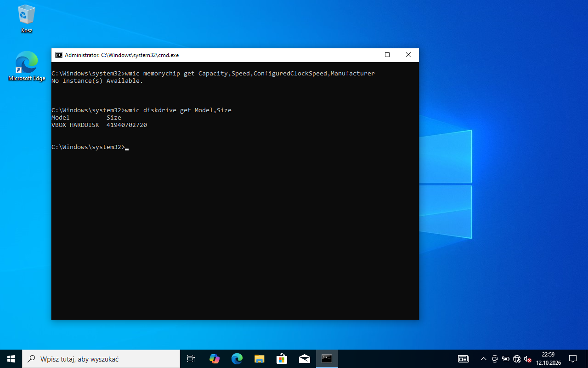Select the Command Prompt taskbar button
The image size is (588, 368).
[327, 359]
